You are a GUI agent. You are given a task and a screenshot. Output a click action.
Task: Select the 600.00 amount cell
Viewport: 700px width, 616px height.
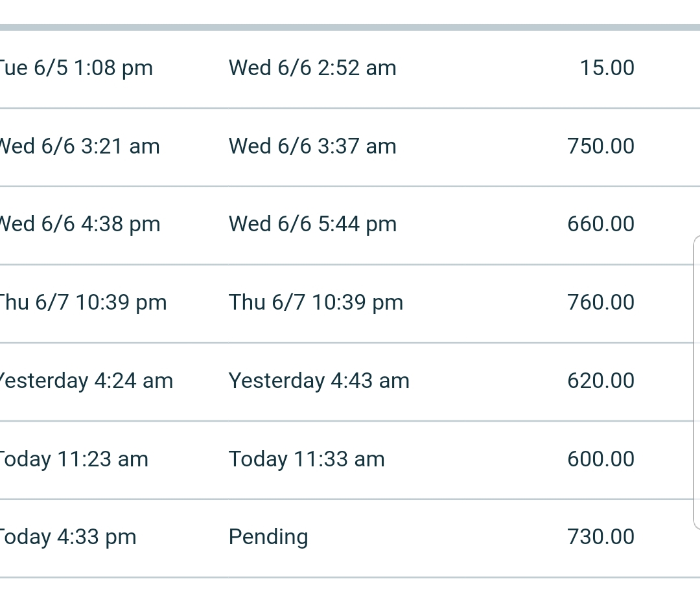click(600, 459)
